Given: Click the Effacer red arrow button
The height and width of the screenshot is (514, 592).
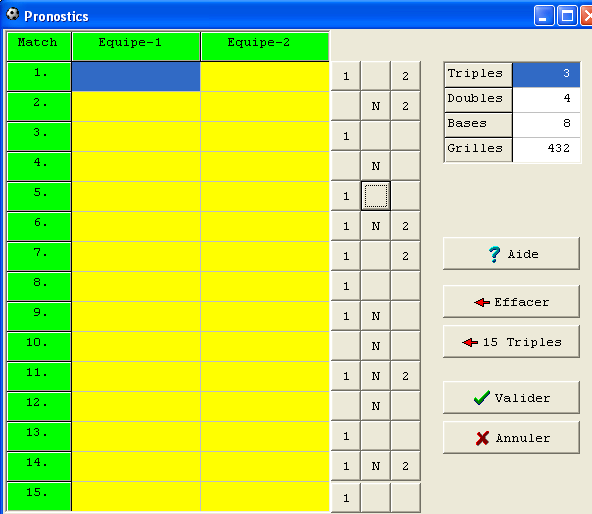Looking at the screenshot, I should 511,302.
